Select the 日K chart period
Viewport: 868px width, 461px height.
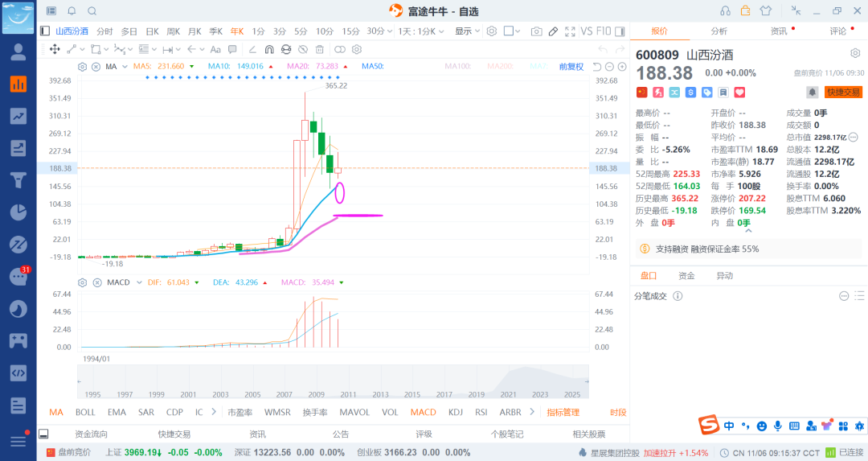[152, 31]
